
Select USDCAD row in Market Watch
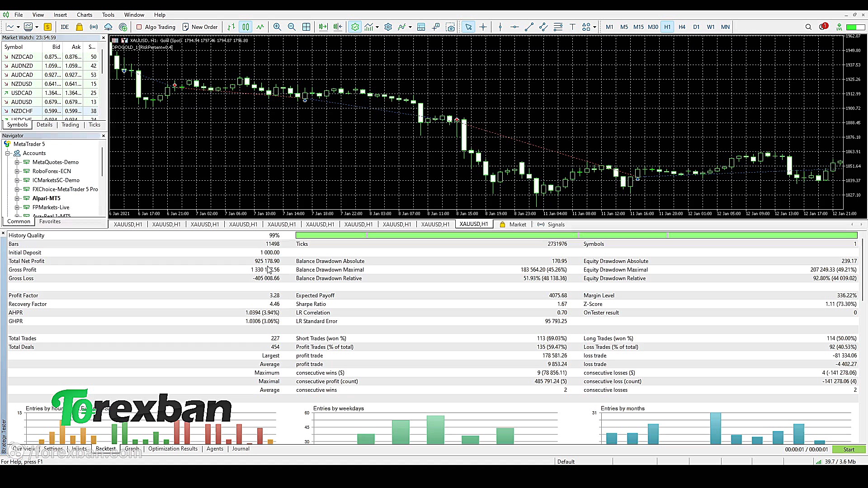(x=51, y=93)
